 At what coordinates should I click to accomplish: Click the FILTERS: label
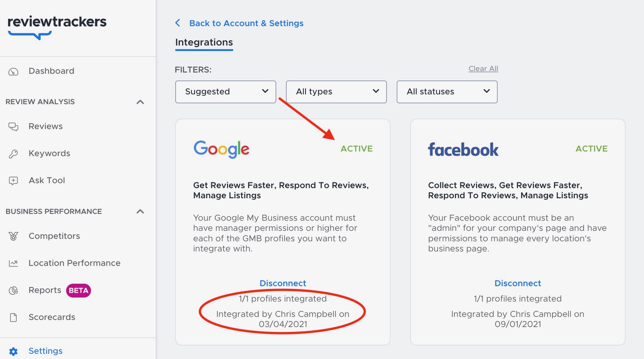tap(193, 70)
